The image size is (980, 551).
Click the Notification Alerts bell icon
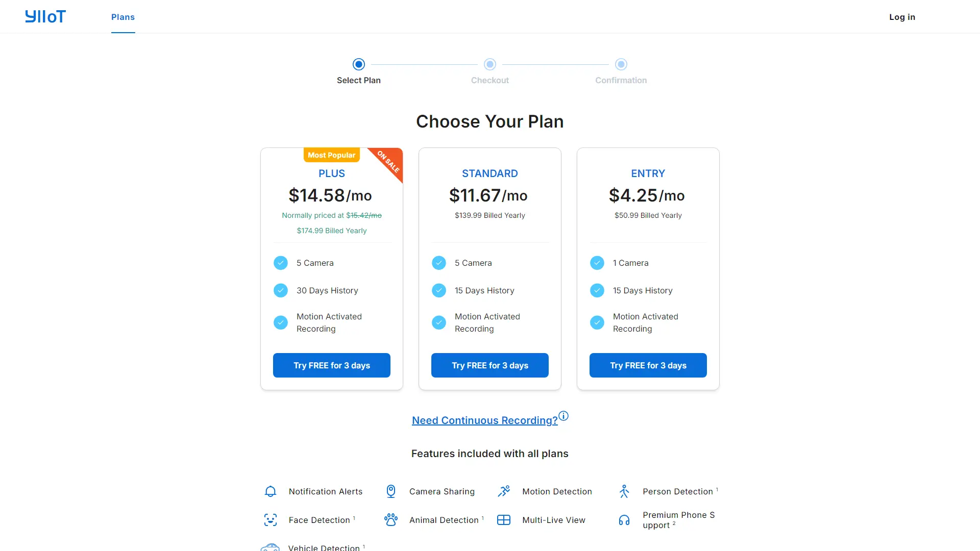[x=270, y=491]
